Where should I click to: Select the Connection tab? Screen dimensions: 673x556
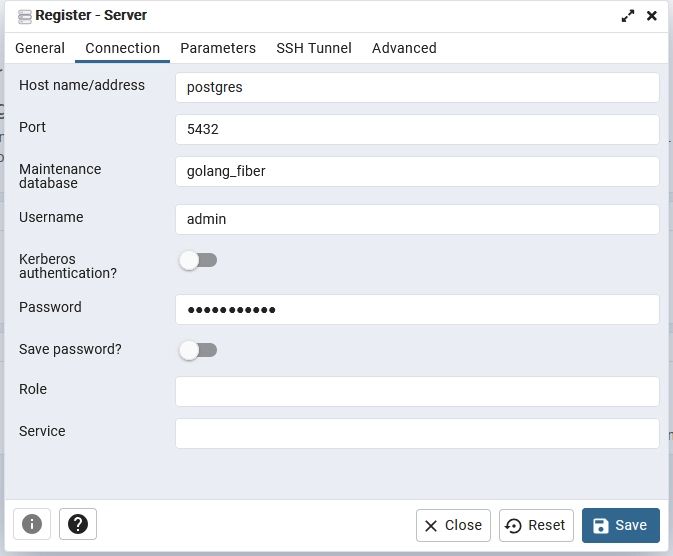(x=122, y=48)
